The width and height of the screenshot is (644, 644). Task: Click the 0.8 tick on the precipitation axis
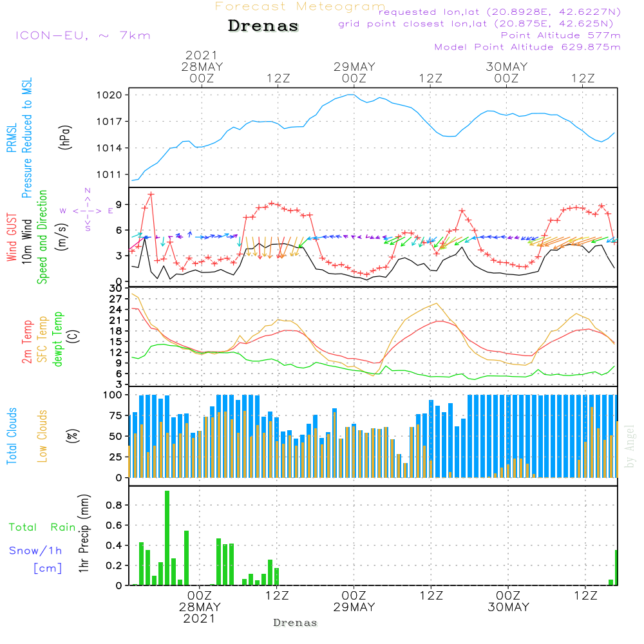coord(114,505)
